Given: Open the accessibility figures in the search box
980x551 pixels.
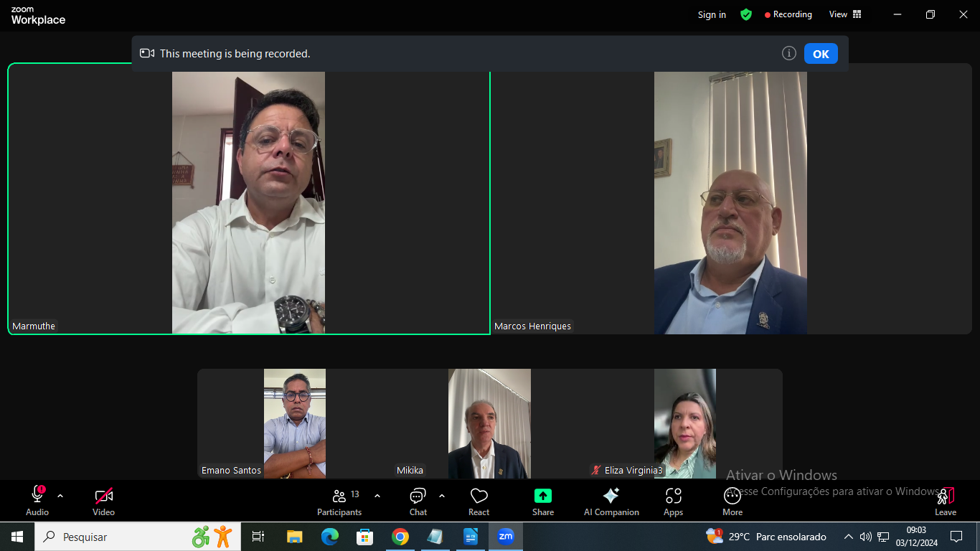Looking at the screenshot, I should [x=212, y=537].
